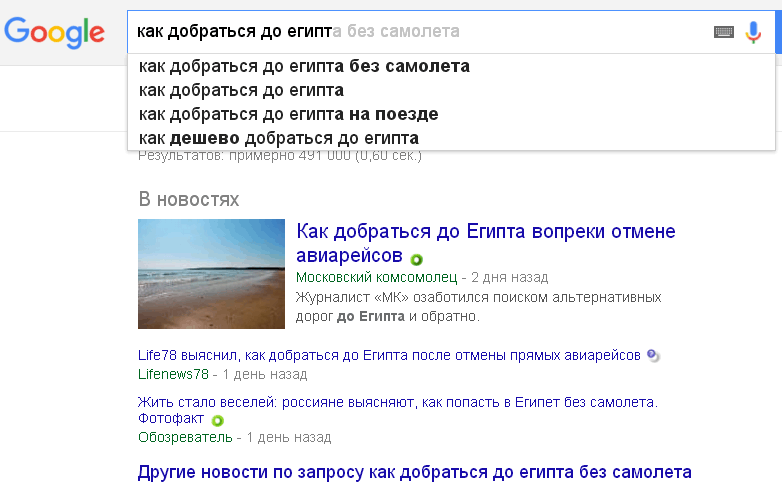The height and width of the screenshot is (492, 782).
Task: Start voice search with the microphone
Action: (754, 32)
